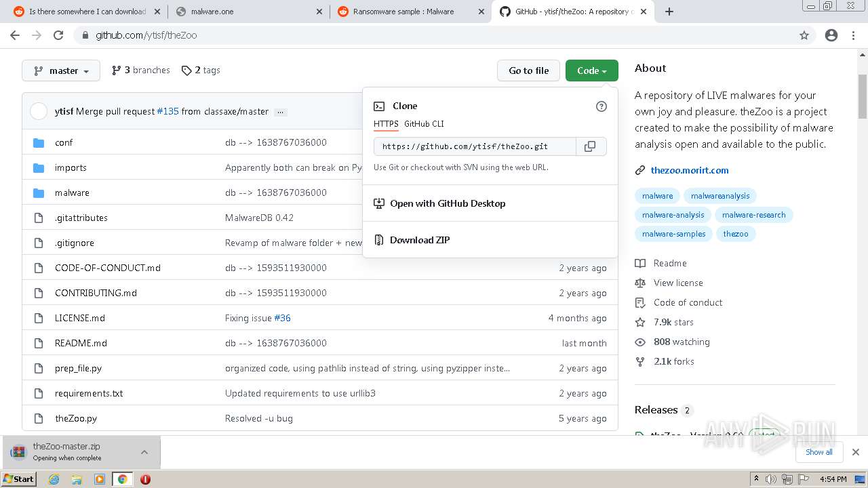Viewport: 868px width, 488px height.
Task: Copy the clone URL with clipboard icon
Action: (x=590, y=146)
